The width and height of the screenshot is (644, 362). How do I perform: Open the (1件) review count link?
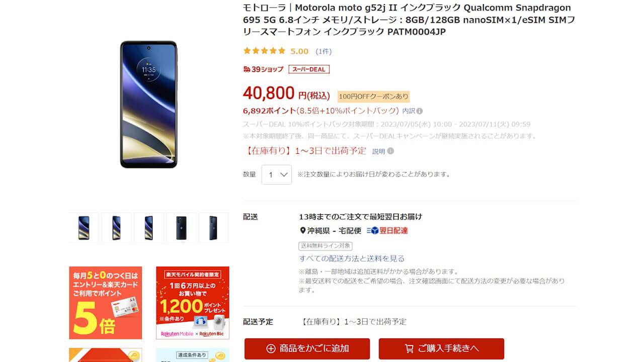[324, 51]
